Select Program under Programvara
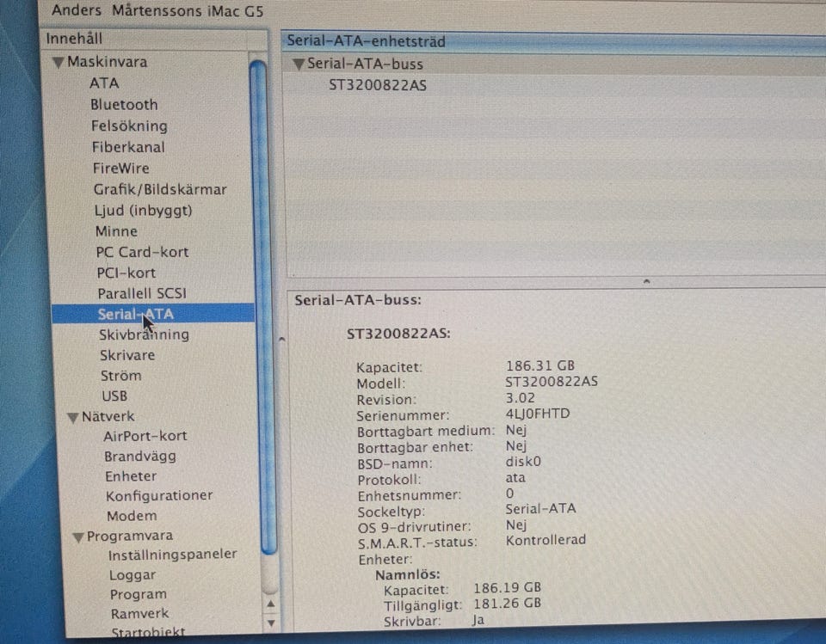 coord(138,594)
